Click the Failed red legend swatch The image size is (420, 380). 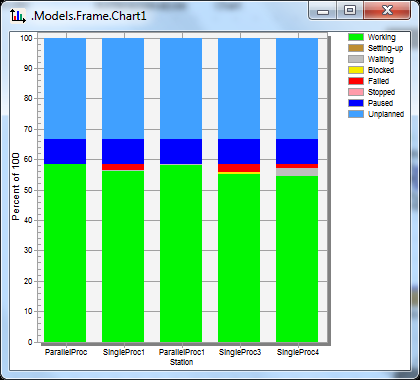click(356, 81)
